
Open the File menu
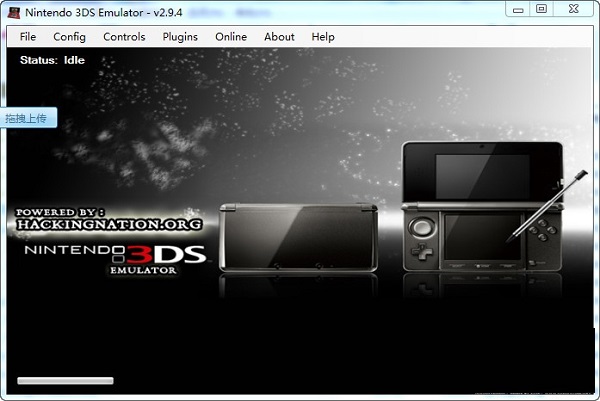click(x=28, y=37)
